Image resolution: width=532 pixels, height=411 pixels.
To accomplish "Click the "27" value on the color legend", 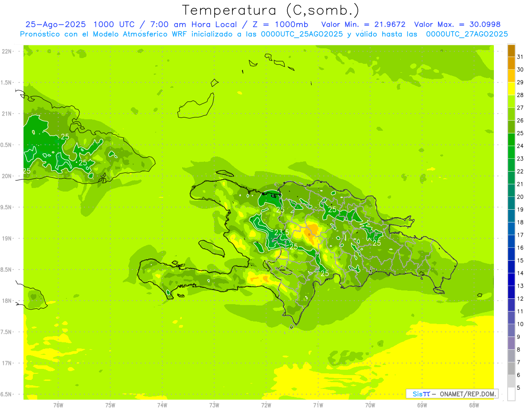I will [520, 108].
